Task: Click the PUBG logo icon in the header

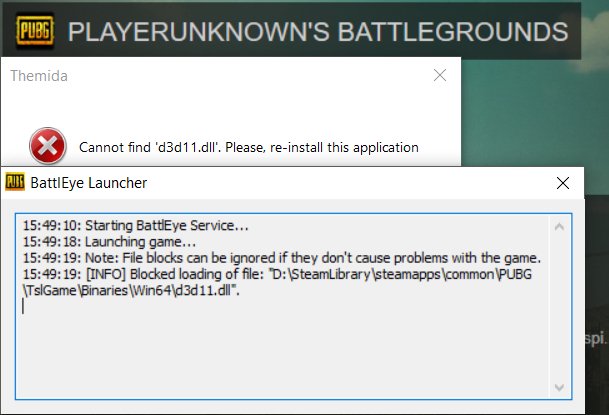Action: click(x=35, y=31)
